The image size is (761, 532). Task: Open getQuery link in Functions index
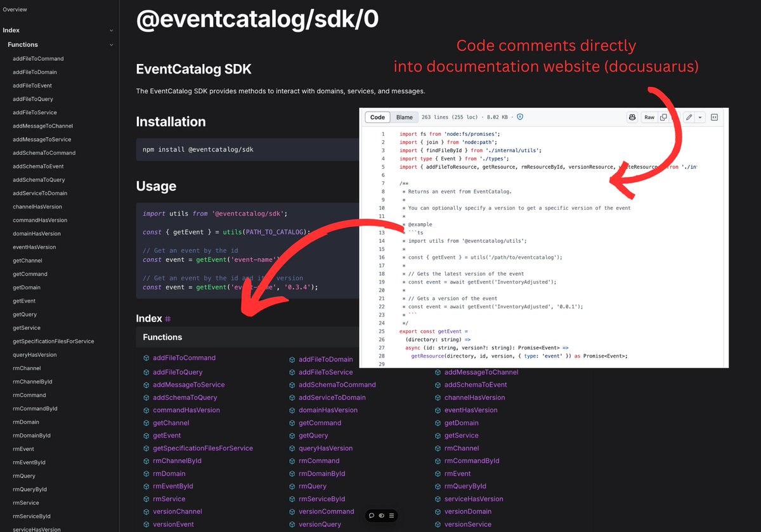(313, 436)
